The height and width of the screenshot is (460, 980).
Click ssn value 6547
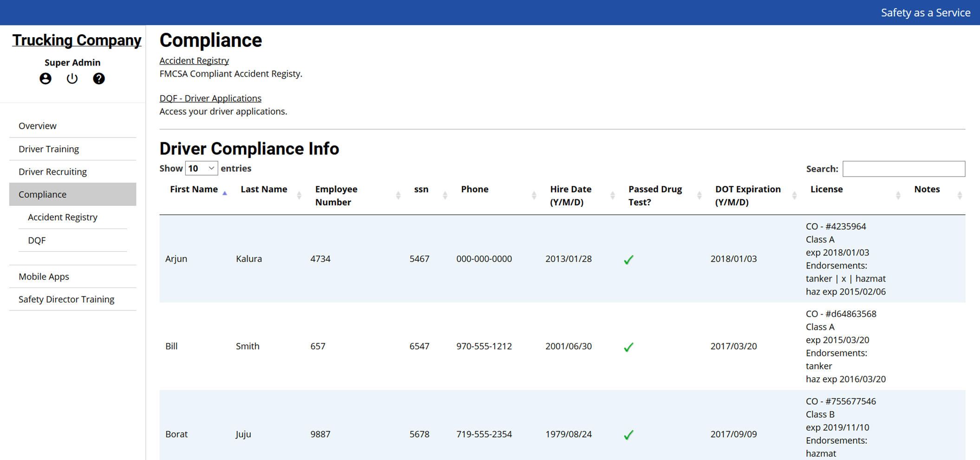click(x=419, y=346)
